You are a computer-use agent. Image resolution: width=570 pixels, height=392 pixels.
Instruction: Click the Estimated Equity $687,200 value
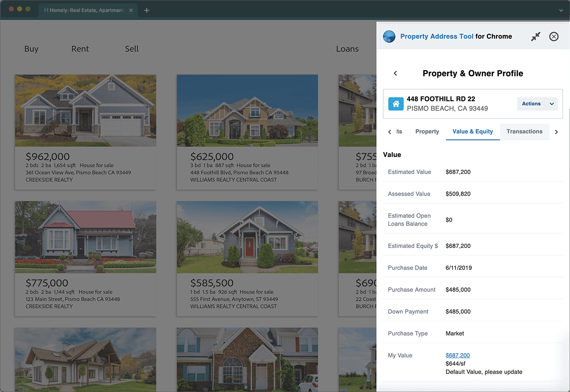(x=458, y=246)
